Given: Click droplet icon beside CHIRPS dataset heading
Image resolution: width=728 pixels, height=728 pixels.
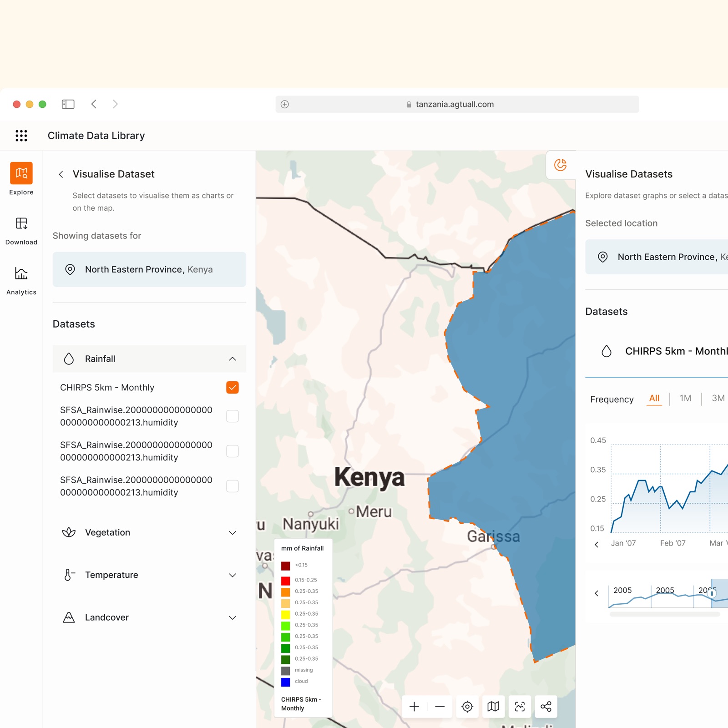Looking at the screenshot, I should pyautogui.click(x=607, y=351).
